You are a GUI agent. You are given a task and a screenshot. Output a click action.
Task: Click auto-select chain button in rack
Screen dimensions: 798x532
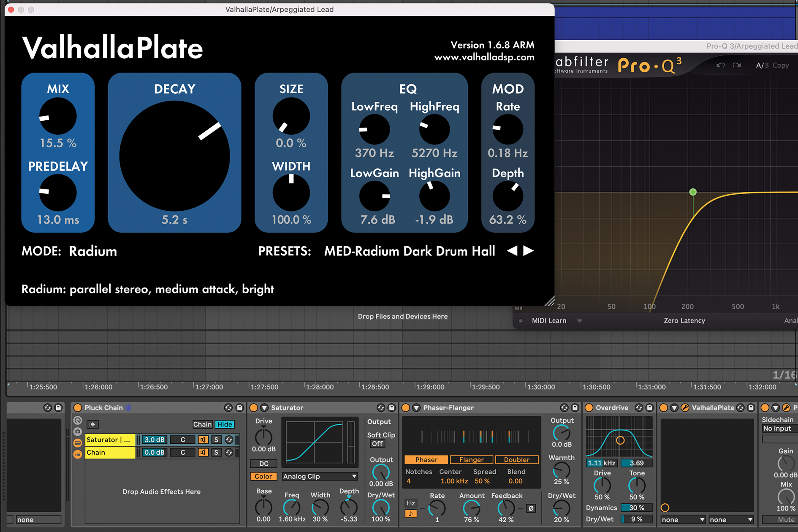click(92, 424)
